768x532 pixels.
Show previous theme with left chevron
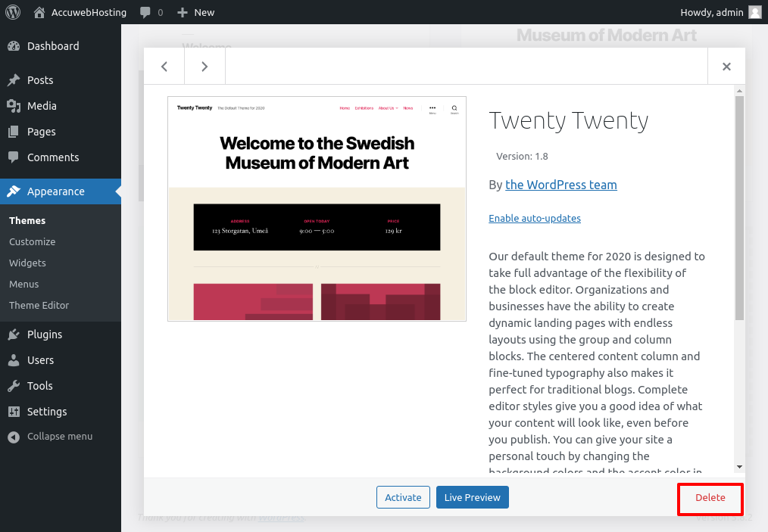coord(164,66)
